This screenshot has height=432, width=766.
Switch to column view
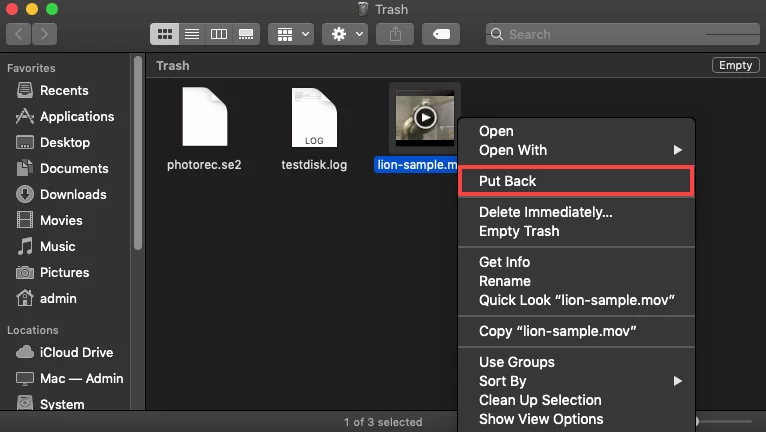tap(219, 34)
